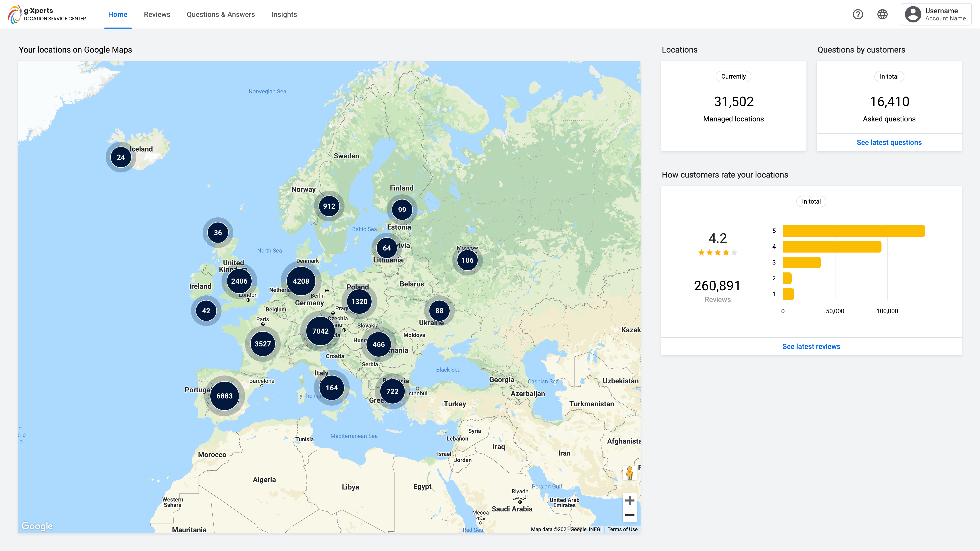Click the Google logo on the map
The height and width of the screenshot is (551, 980).
[x=37, y=526]
